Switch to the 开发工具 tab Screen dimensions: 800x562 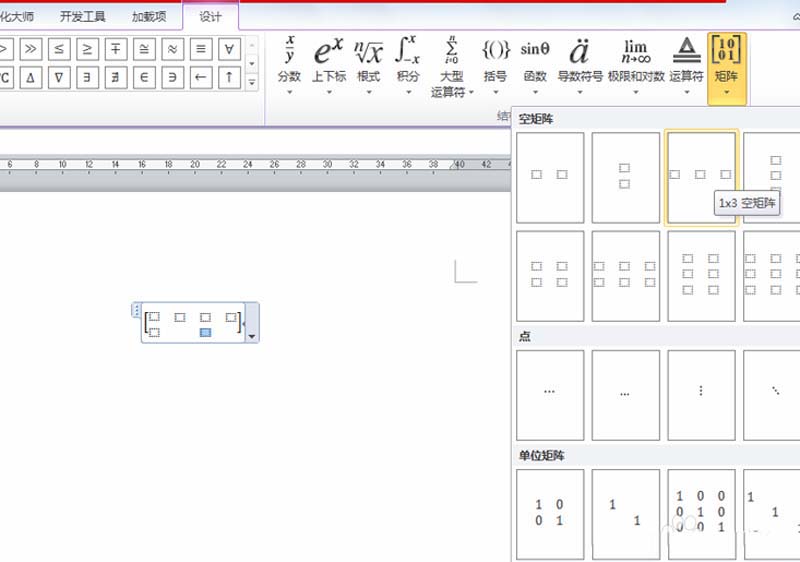pos(82,17)
